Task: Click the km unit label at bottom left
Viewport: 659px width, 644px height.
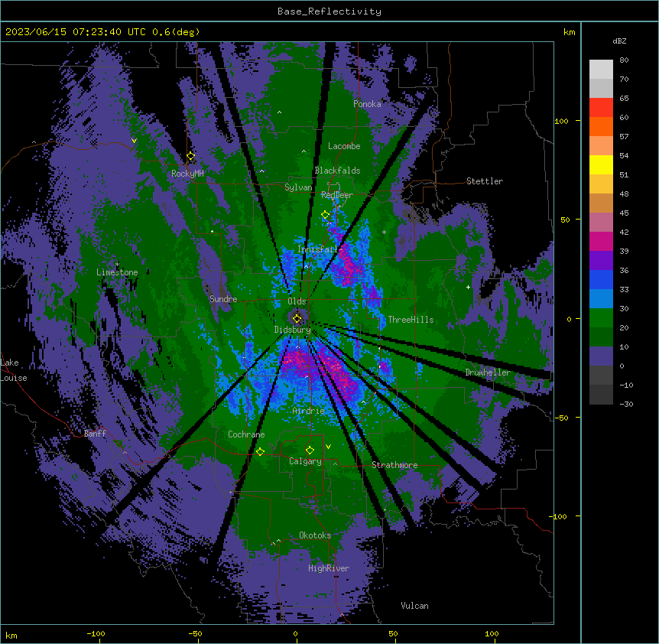Action: click(11, 635)
